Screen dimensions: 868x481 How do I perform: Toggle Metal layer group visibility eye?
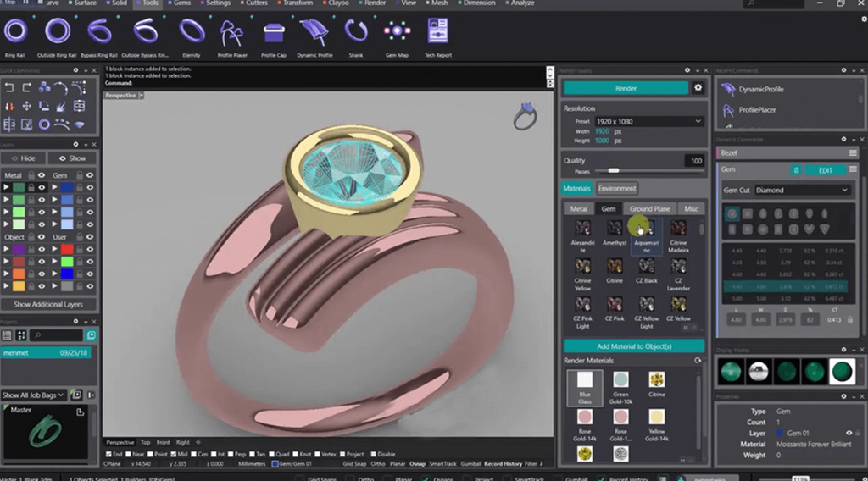point(41,175)
